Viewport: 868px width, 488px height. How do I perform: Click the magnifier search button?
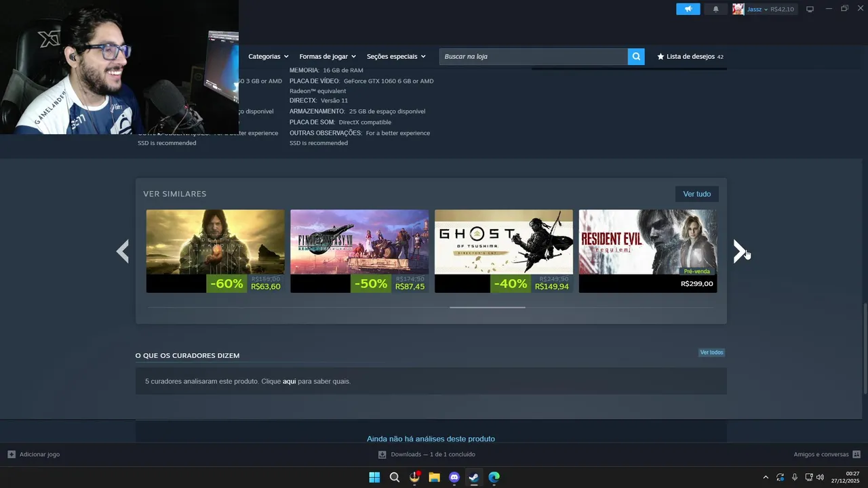pos(636,56)
